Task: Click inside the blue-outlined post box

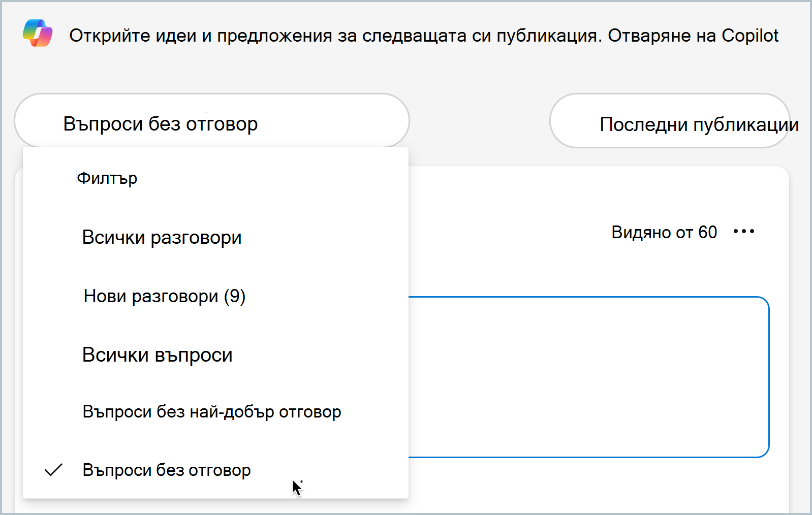Action: point(588,377)
